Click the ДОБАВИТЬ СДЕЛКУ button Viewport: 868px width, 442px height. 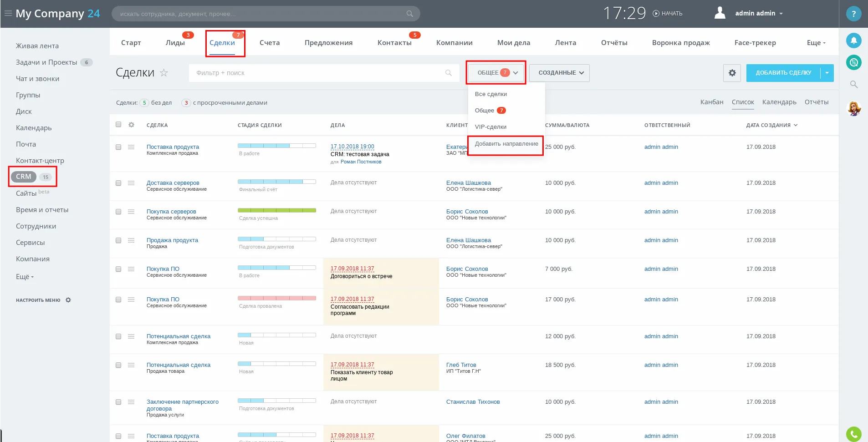(783, 73)
